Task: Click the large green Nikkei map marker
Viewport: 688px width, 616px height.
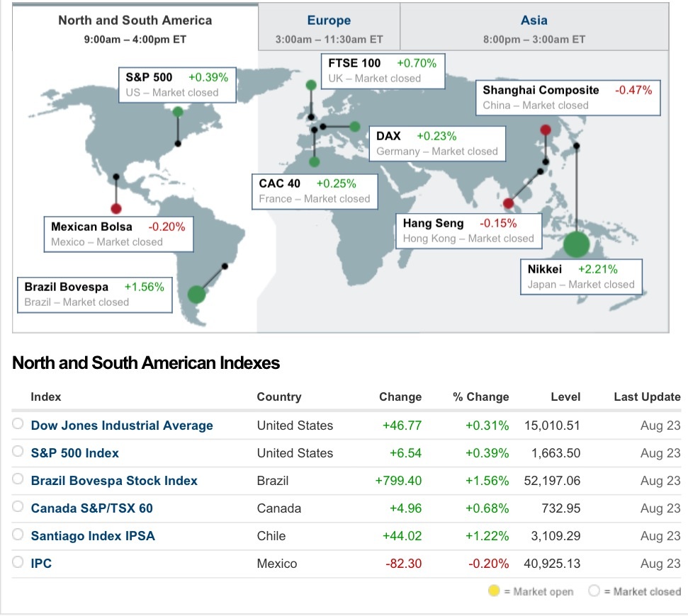Action: (576, 244)
